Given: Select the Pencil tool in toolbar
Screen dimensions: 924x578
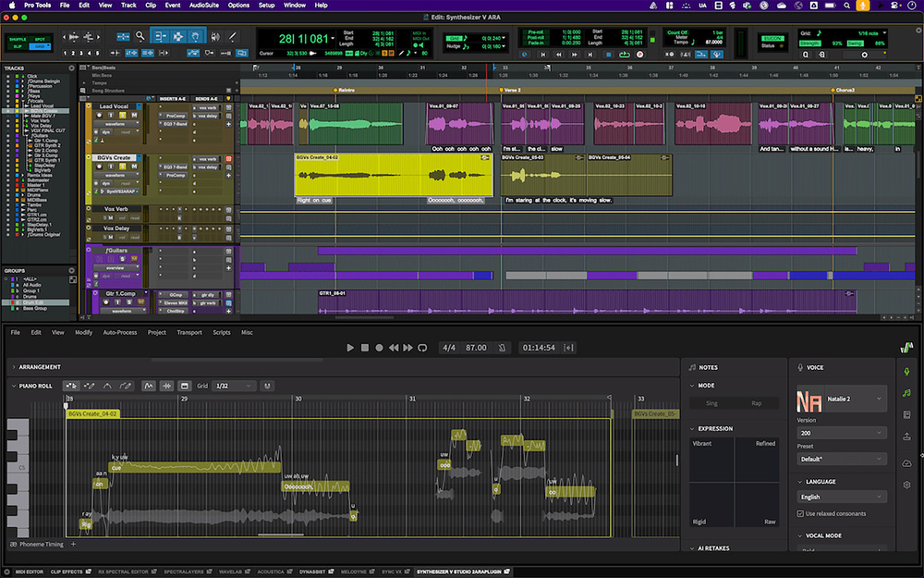Looking at the screenshot, I should 233,37.
